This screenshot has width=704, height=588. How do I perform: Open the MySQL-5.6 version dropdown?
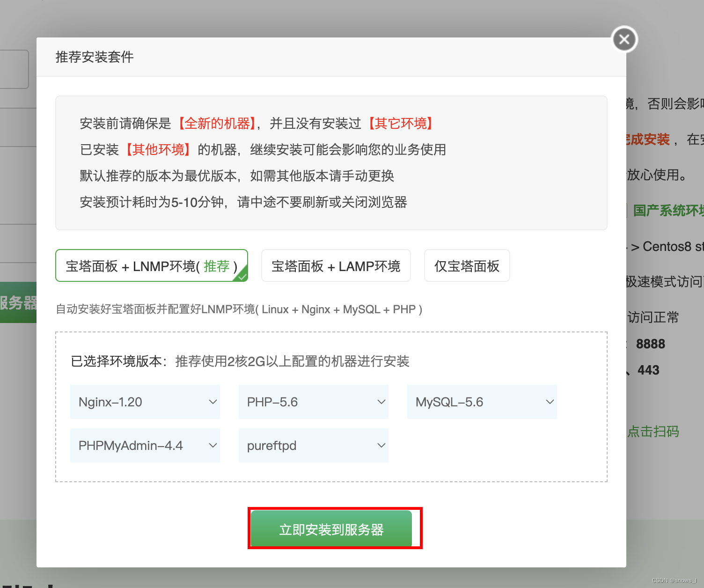[x=482, y=402]
